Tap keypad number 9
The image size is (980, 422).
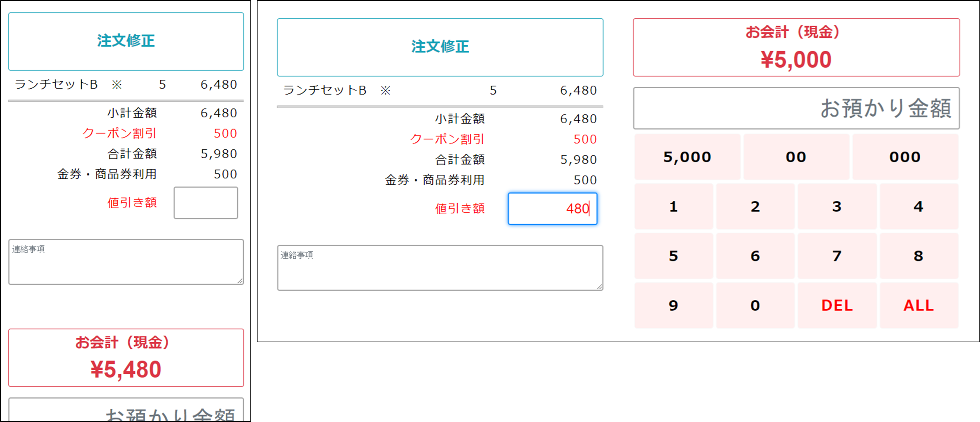coord(673,305)
